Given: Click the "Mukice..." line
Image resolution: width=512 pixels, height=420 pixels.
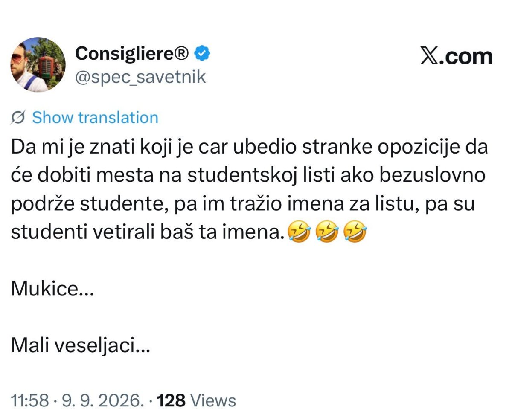Looking at the screenshot, I should click(52, 290).
